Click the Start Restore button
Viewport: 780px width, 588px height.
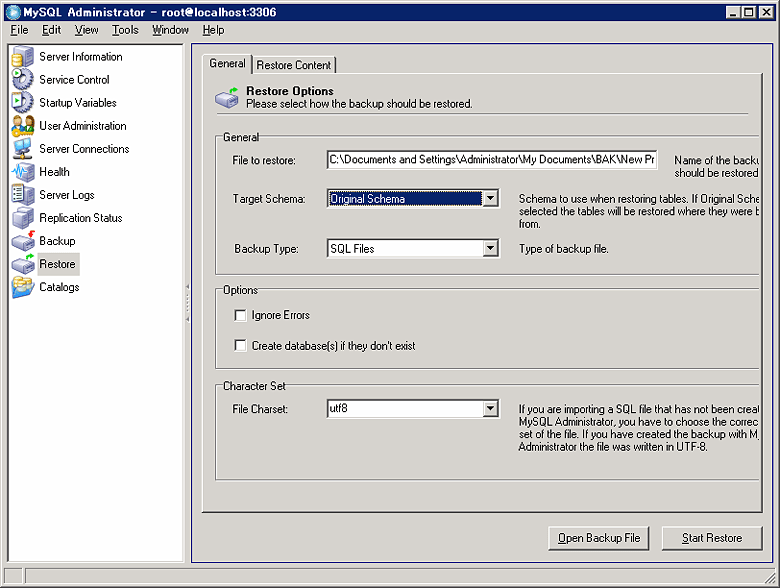[712, 538]
